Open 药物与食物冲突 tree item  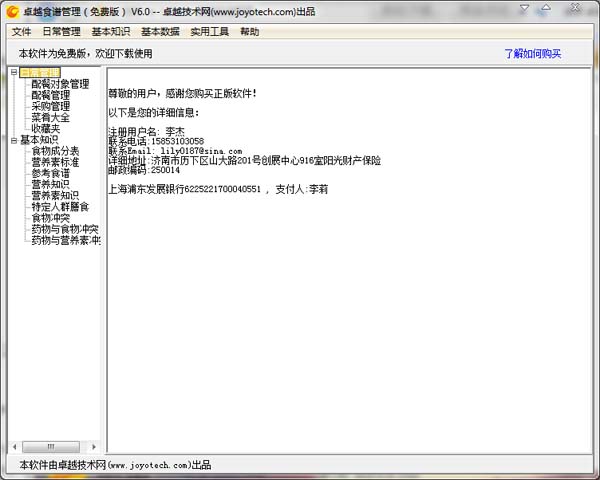coord(65,229)
